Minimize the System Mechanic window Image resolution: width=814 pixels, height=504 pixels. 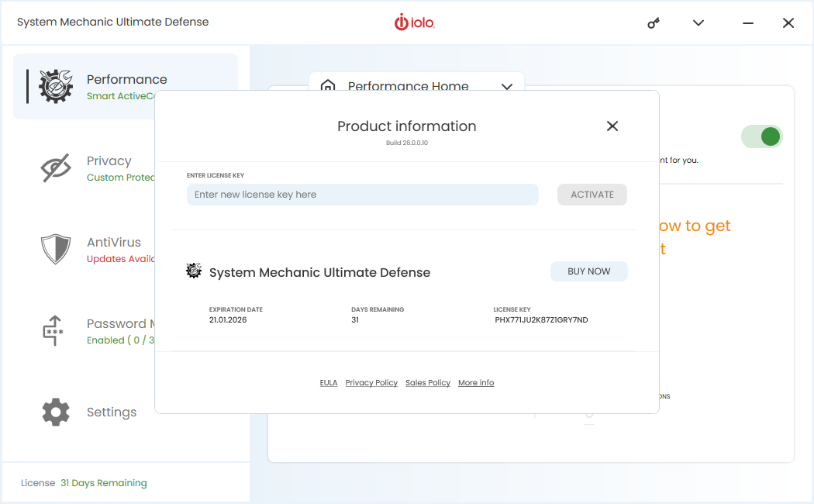[747, 22]
